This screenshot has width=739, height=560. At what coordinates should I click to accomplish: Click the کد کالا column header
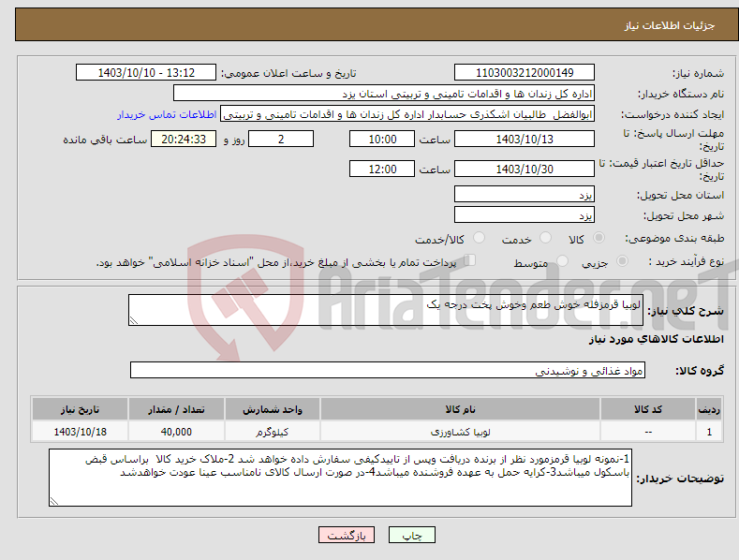(648, 409)
